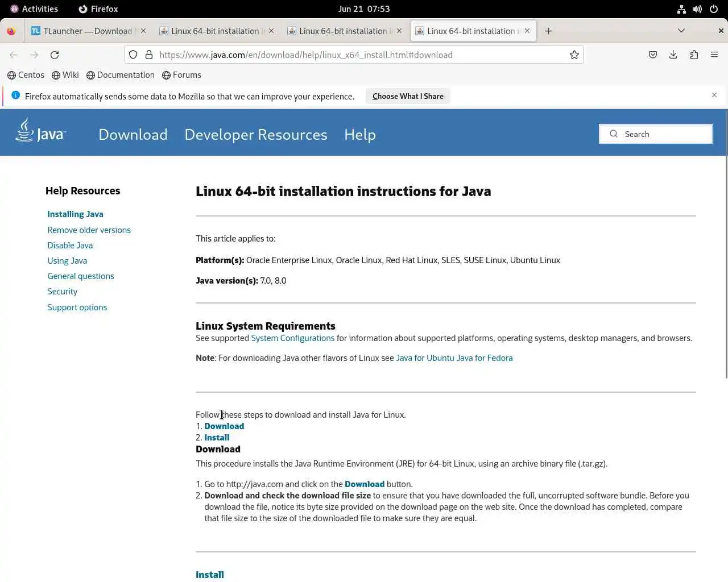Screen dimensions: 728x582
Task: Open the Download menu in Java header
Action: click(133, 135)
